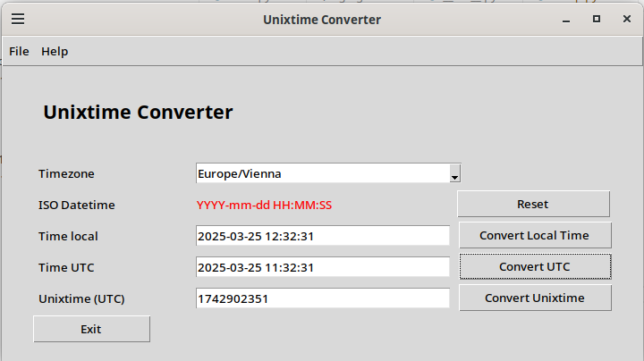The height and width of the screenshot is (361, 644).
Task: Focus the Time UTC input field
Action: (x=323, y=267)
